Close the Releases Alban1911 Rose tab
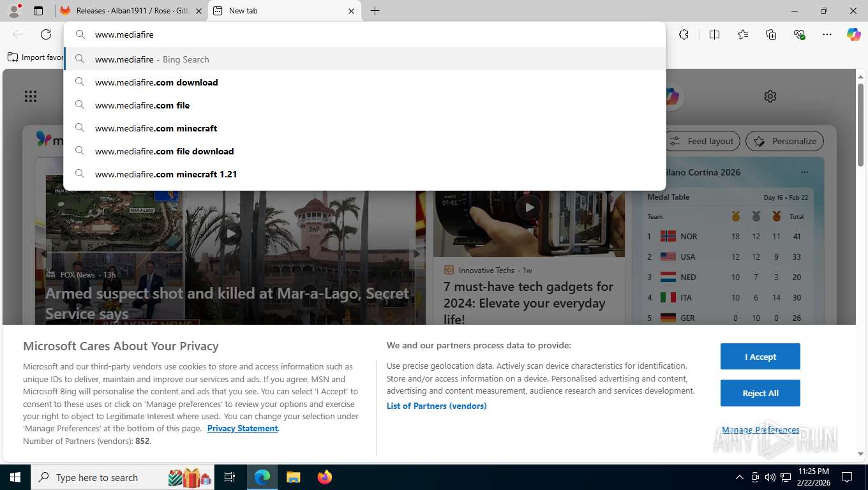 tap(198, 11)
